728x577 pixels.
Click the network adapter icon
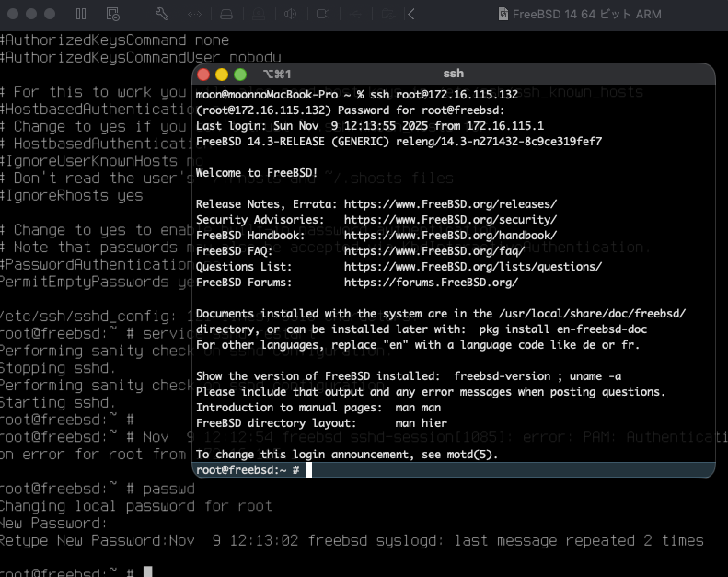(x=195, y=15)
